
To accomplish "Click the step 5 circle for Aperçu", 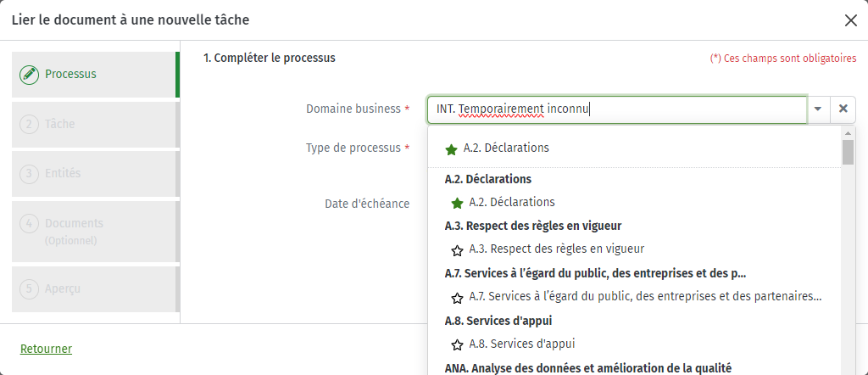I will [30, 288].
